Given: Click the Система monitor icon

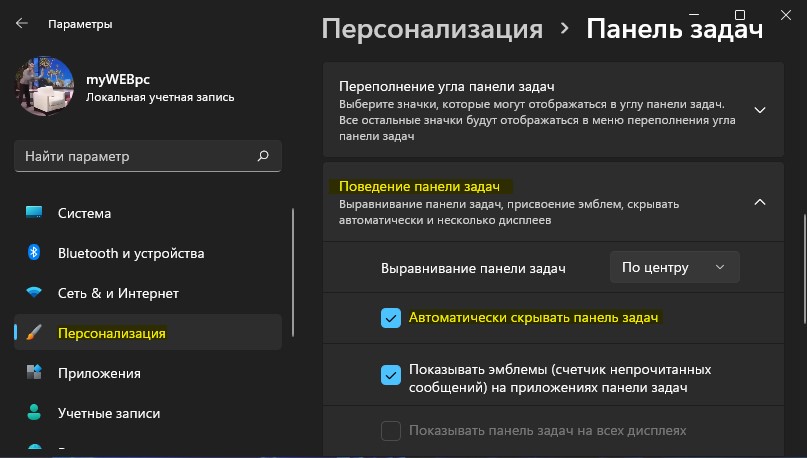Looking at the screenshot, I should pyautogui.click(x=34, y=213).
